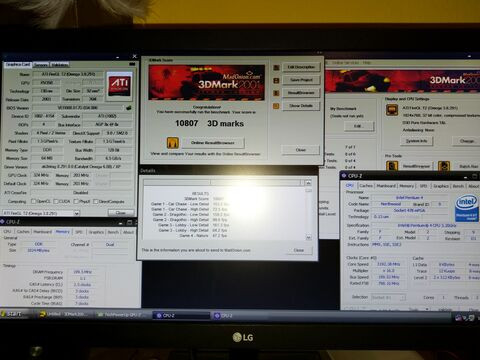Toggle PhysX checkbox in GPU-Z
Viewport: 480px width, 360px height.
pyautogui.click(x=76, y=201)
